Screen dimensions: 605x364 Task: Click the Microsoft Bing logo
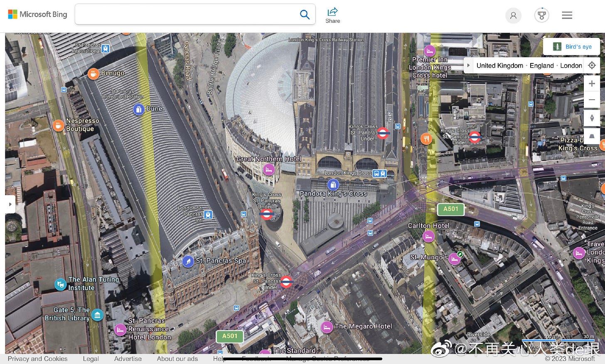37,15
